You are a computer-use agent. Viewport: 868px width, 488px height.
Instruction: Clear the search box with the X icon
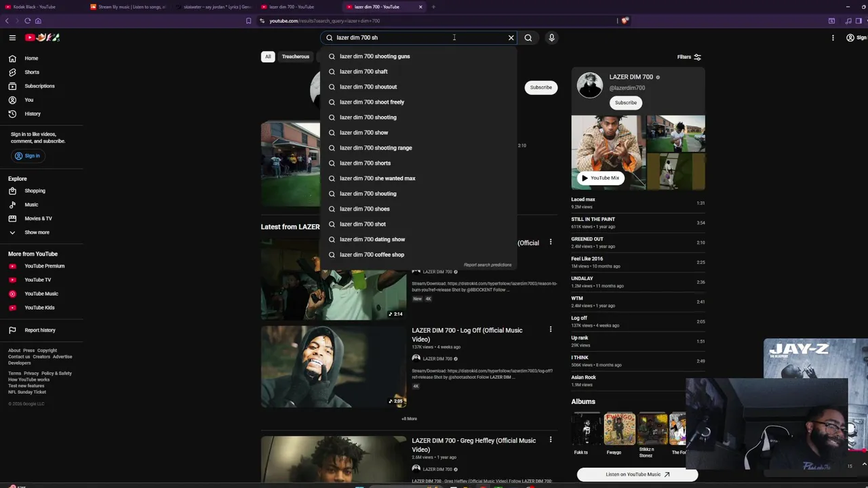[x=511, y=38]
